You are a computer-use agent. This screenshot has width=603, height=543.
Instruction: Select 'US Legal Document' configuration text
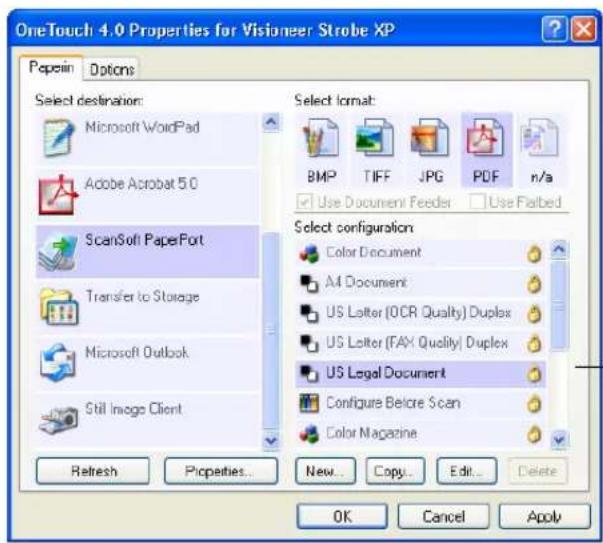point(386,373)
